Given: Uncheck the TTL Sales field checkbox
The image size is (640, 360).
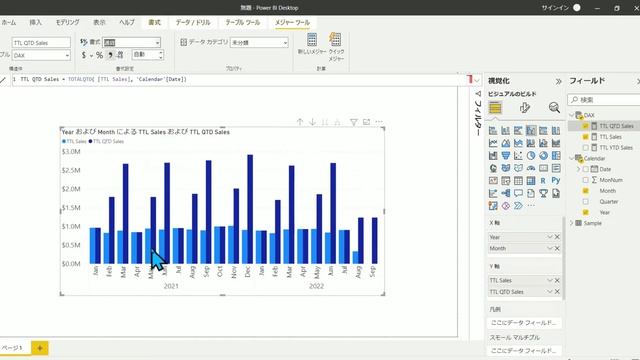Looking at the screenshot, I should click(585, 137).
